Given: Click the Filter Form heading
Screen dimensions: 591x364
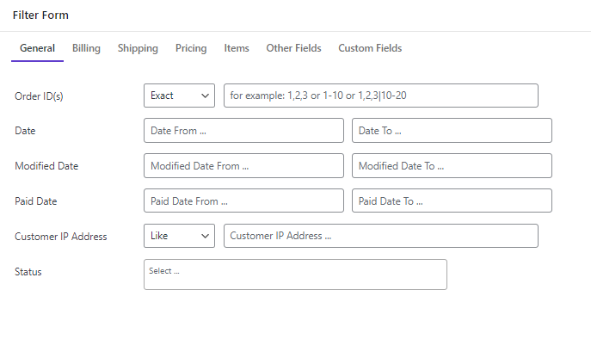Looking at the screenshot, I should tap(40, 15).
